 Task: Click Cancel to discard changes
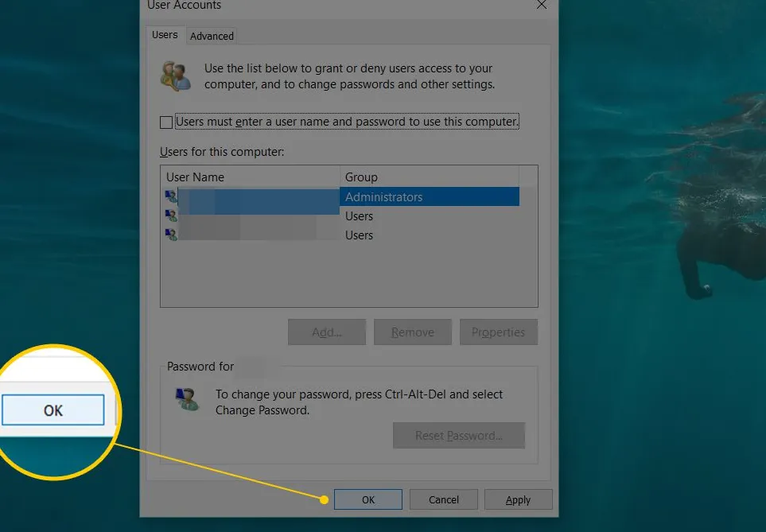[443, 499]
